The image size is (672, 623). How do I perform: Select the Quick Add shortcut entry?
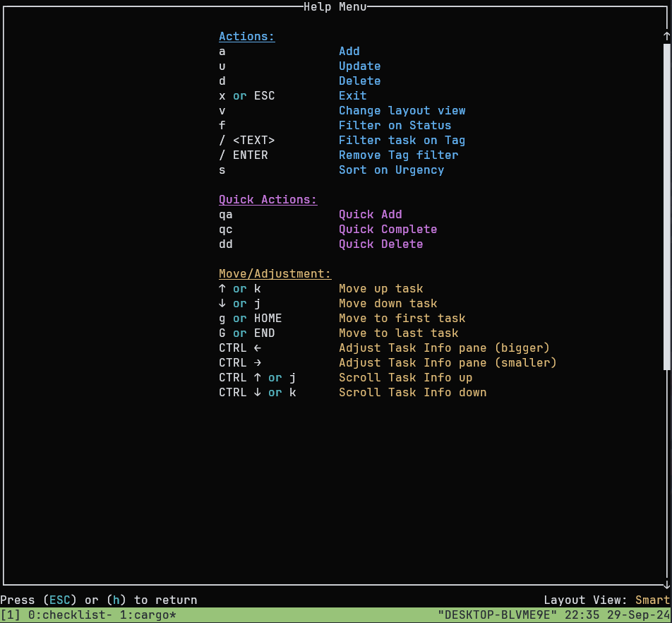(x=370, y=214)
